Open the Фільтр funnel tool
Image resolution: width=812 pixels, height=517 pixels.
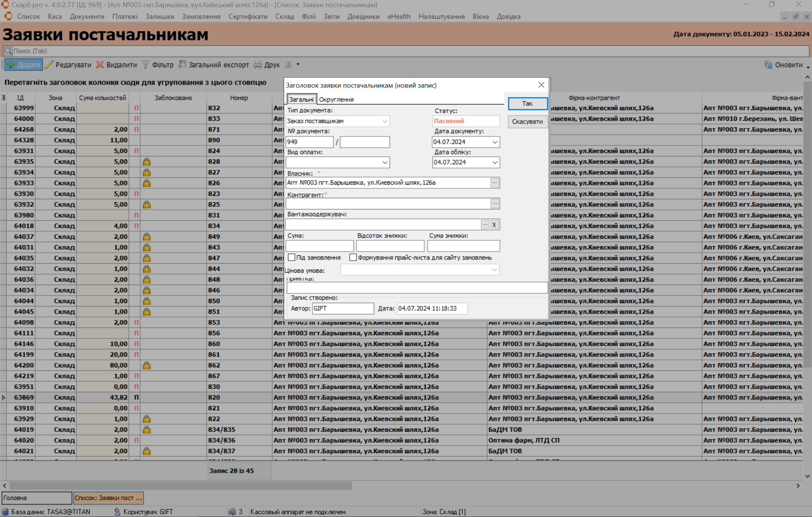tap(146, 65)
